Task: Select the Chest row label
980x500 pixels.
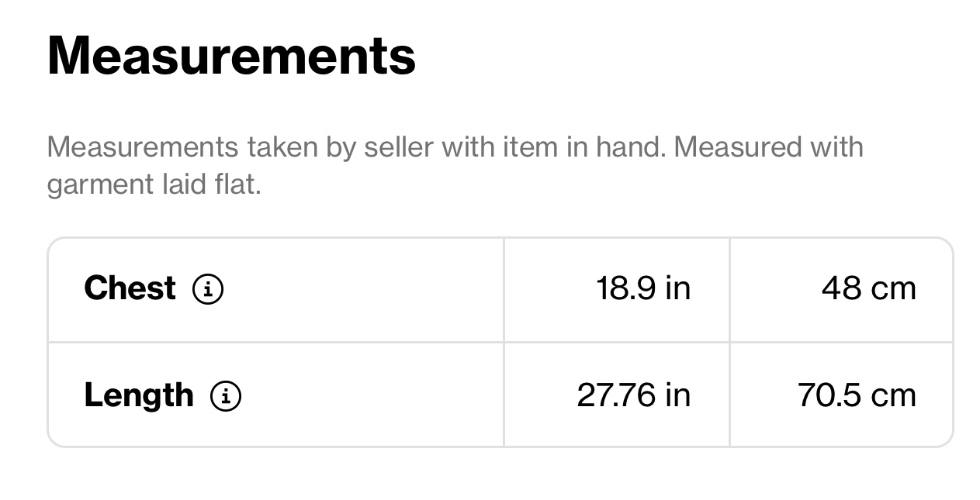Action: click(130, 288)
